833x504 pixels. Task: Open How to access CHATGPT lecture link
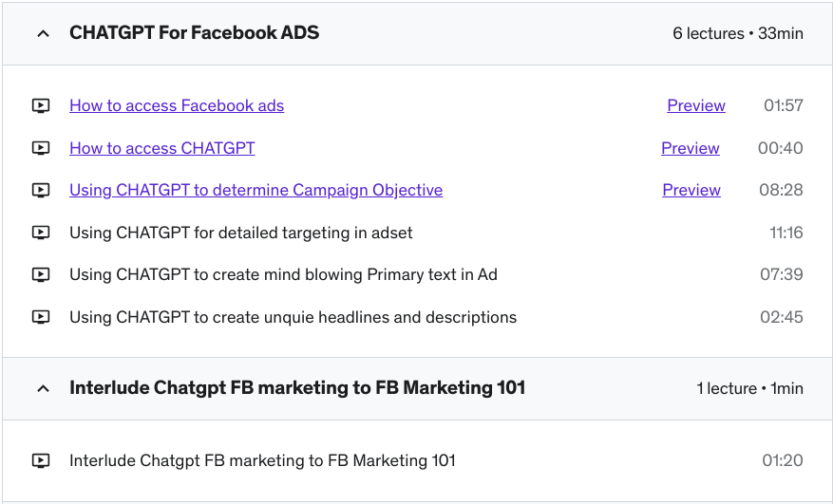click(x=161, y=148)
